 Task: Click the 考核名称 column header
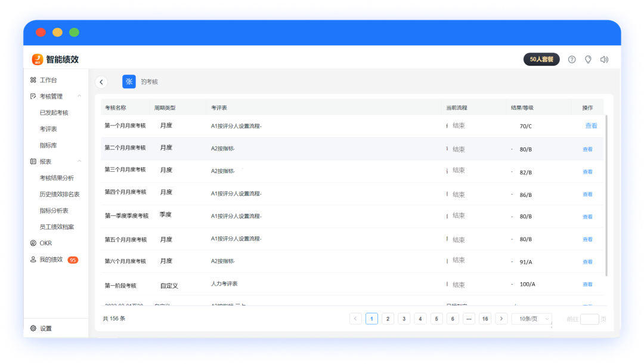(116, 107)
